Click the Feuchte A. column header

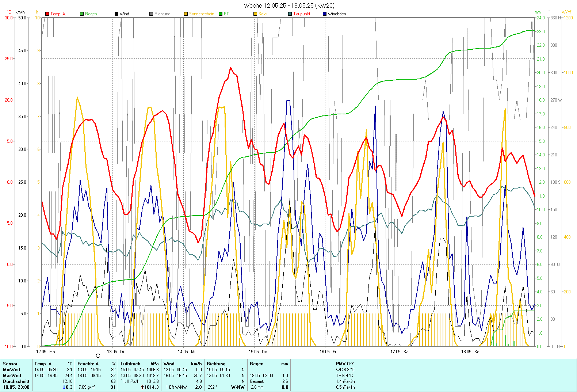pos(89,364)
